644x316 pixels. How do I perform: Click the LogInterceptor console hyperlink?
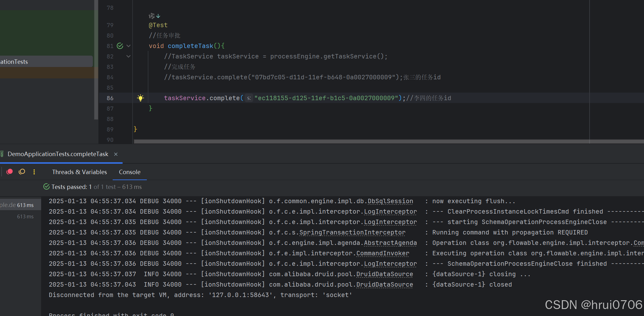click(390, 211)
